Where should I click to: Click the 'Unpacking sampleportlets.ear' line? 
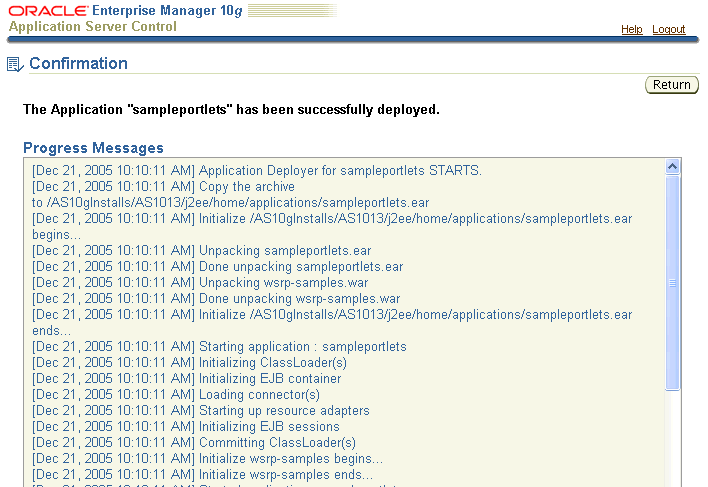(202, 250)
